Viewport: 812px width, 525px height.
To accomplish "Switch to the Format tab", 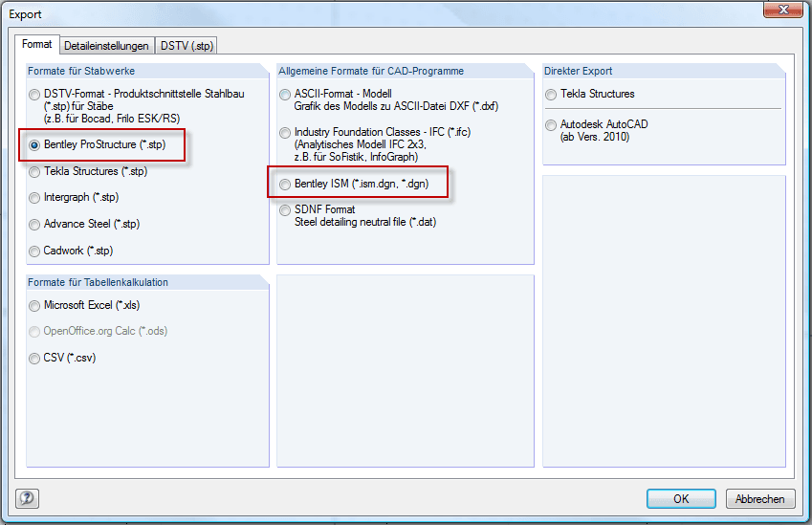I will pos(36,45).
